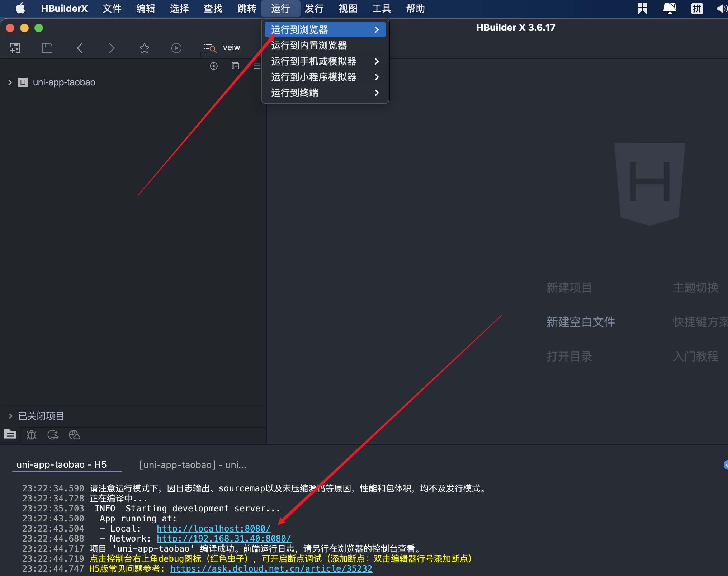728x576 pixels.
Task: Switch to the [uni-app-taobao] - uni... console tab
Action: click(x=193, y=464)
